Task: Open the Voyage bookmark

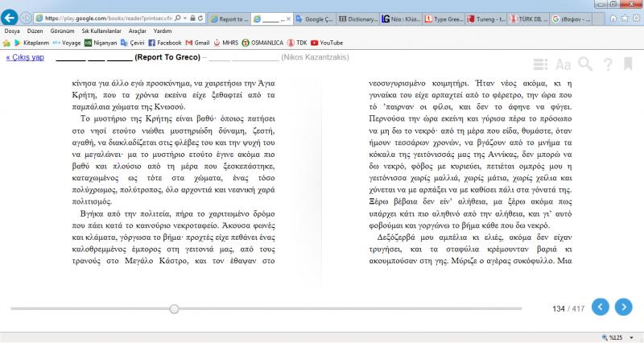Action: tap(67, 43)
